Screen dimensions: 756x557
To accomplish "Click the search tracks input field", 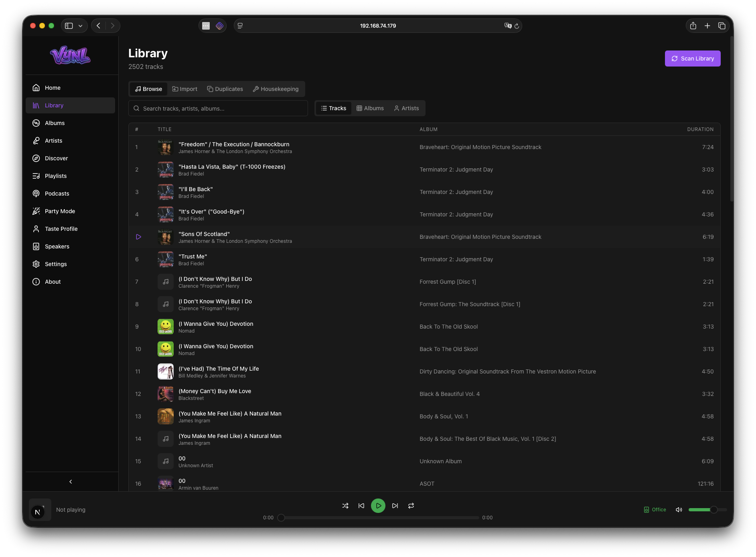I will pos(218,108).
